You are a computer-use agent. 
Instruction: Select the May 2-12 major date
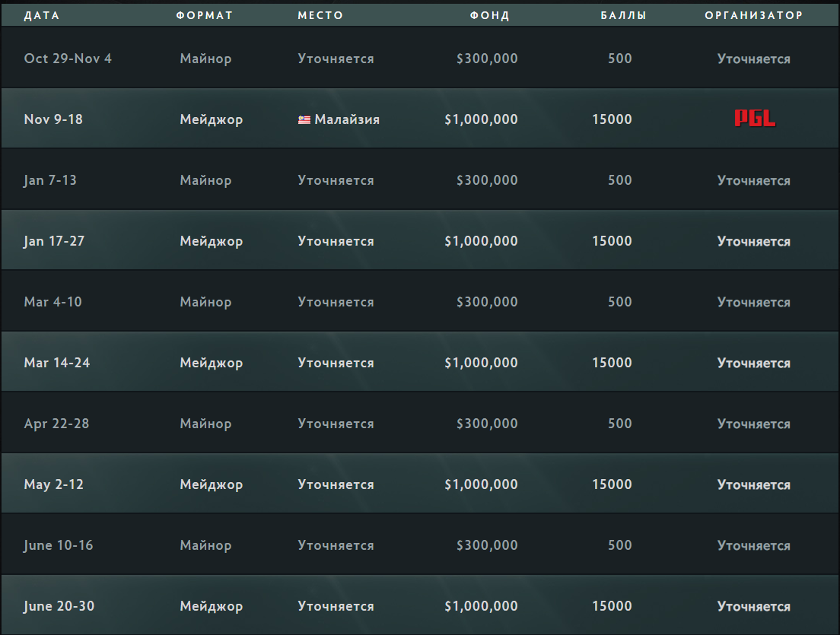coord(53,484)
